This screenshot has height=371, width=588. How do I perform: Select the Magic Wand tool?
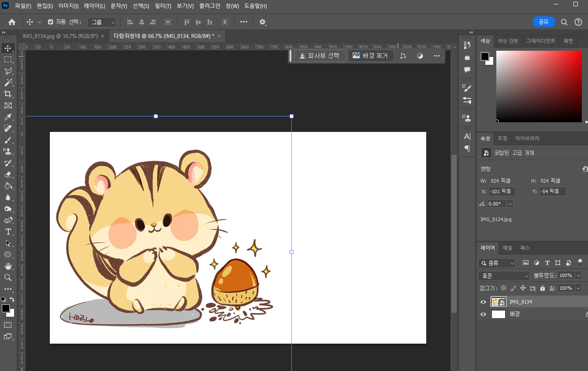click(8, 82)
